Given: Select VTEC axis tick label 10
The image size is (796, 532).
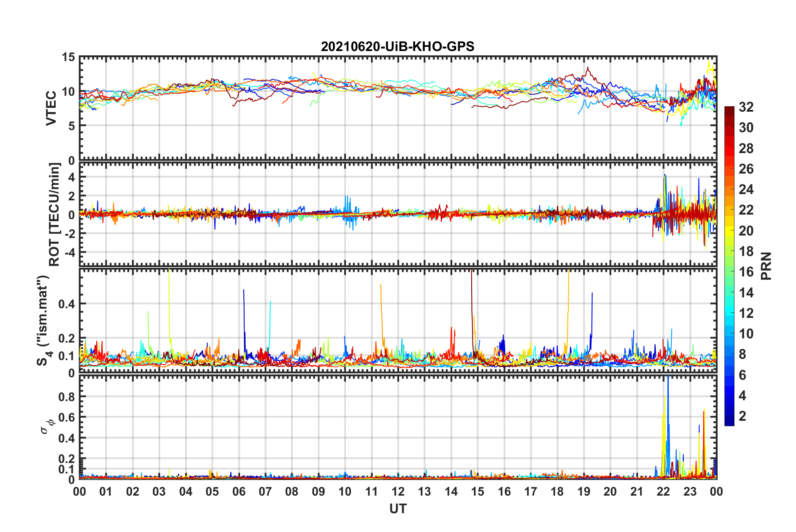Looking at the screenshot, I should pos(68,92).
